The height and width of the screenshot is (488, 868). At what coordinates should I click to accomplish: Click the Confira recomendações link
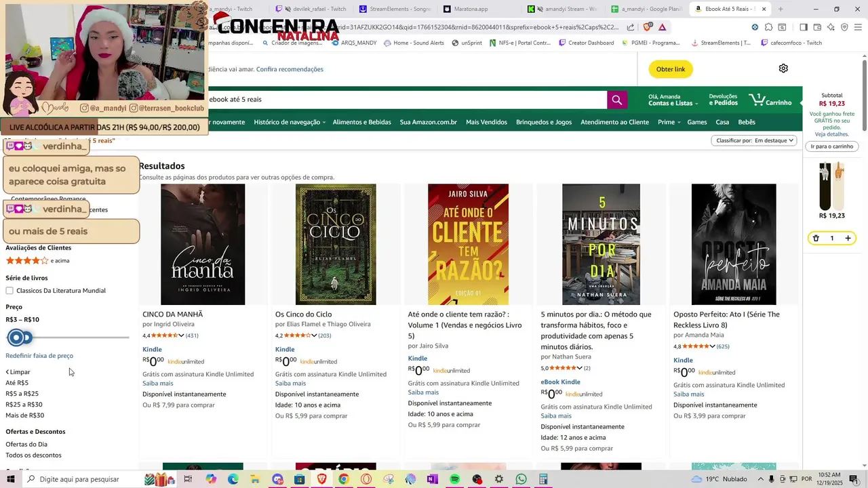(290, 69)
